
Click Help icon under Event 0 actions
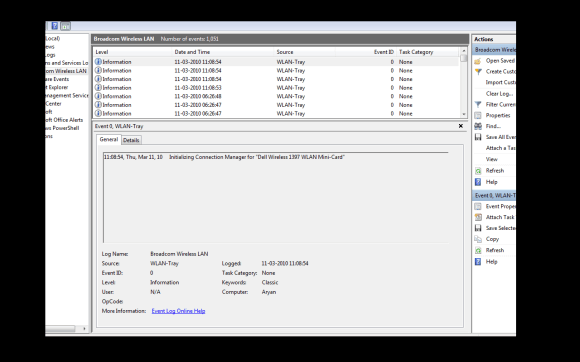[x=478, y=261]
